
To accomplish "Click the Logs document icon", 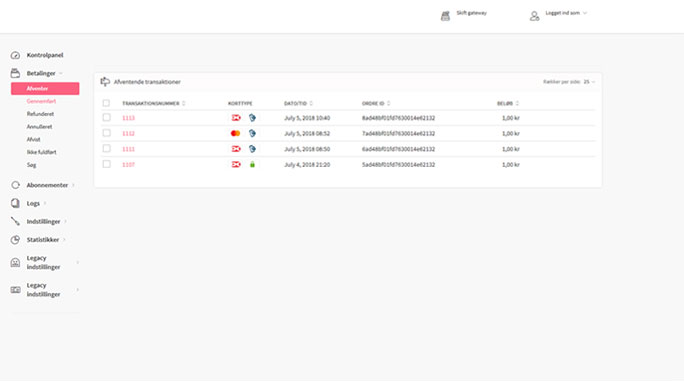I will pyautogui.click(x=15, y=203).
